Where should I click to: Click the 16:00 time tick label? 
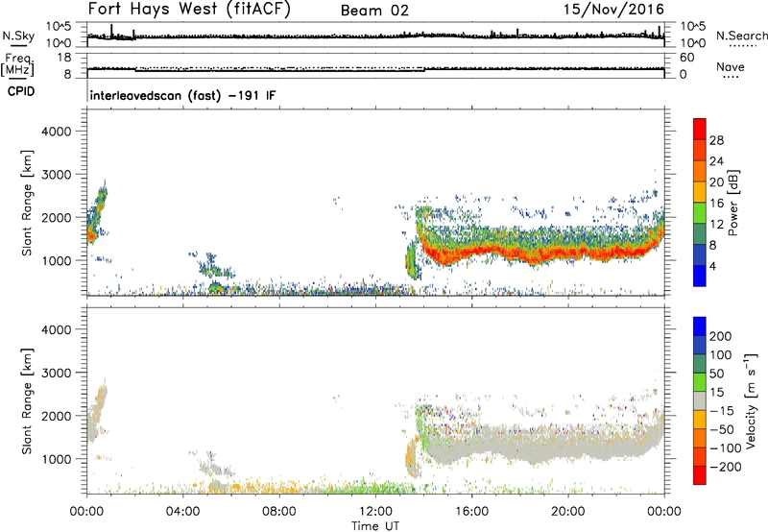[471, 512]
